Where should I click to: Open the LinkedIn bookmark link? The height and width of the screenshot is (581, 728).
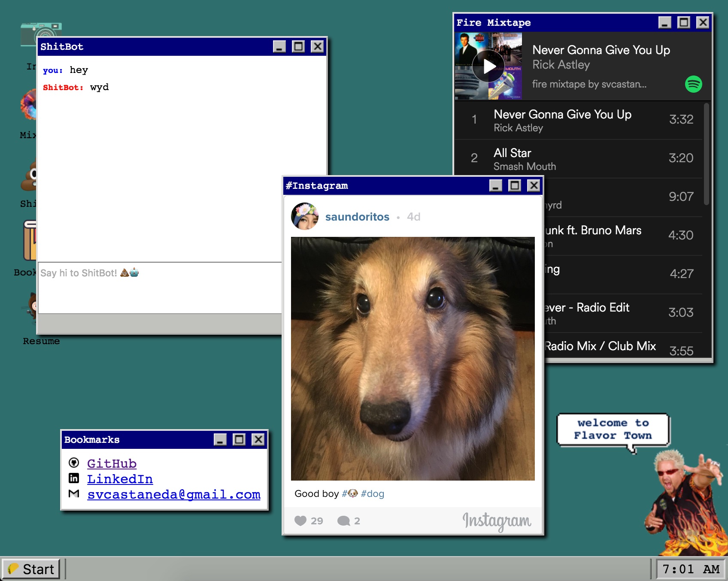pos(120,479)
